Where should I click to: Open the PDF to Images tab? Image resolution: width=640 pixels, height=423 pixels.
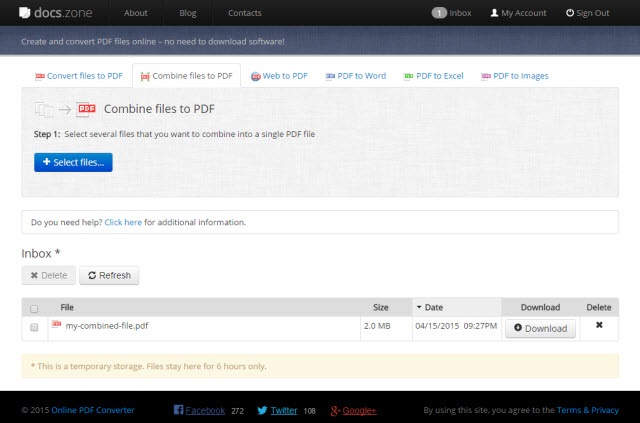coord(515,76)
